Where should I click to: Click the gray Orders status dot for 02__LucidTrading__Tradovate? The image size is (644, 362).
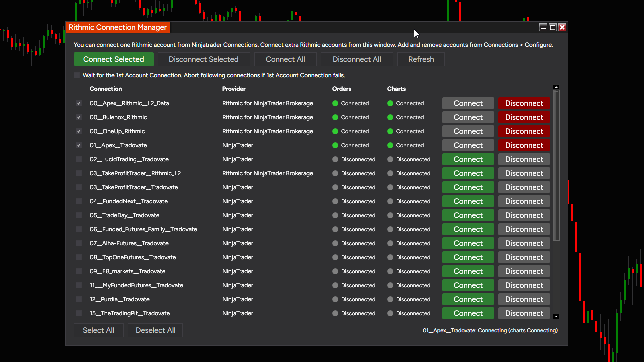coord(335,159)
